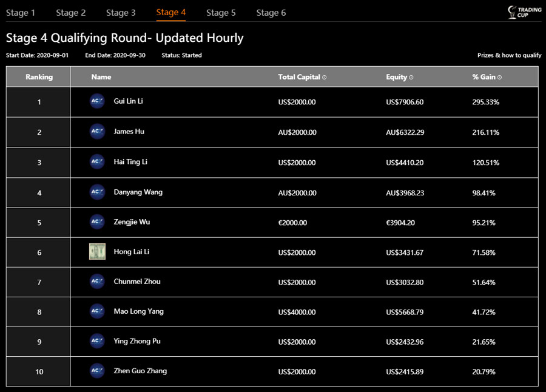Open the Stage 3 tab
This screenshot has height=392, width=546.
coord(121,13)
